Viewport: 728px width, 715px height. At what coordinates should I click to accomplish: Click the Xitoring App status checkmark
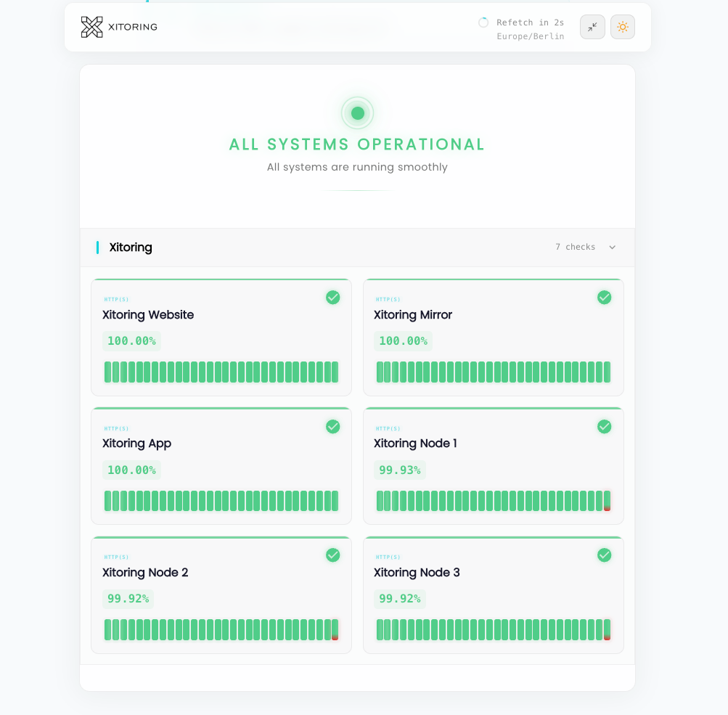pyautogui.click(x=333, y=427)
